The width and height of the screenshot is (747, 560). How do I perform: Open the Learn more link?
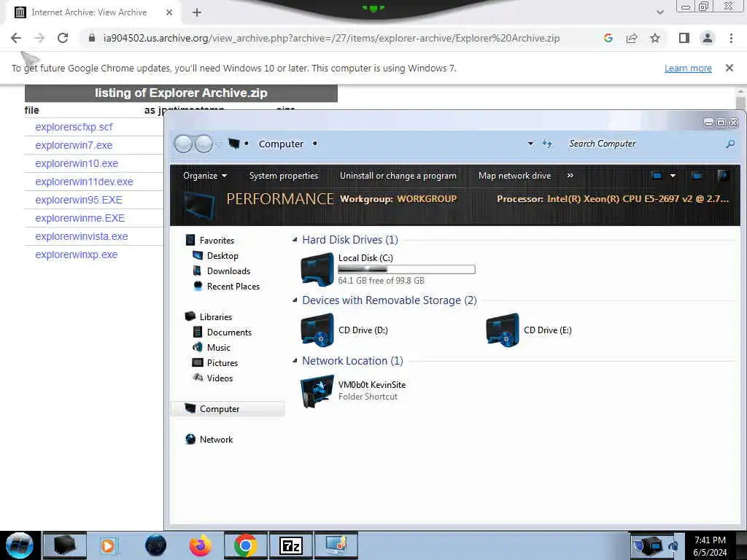click(688, 68)
